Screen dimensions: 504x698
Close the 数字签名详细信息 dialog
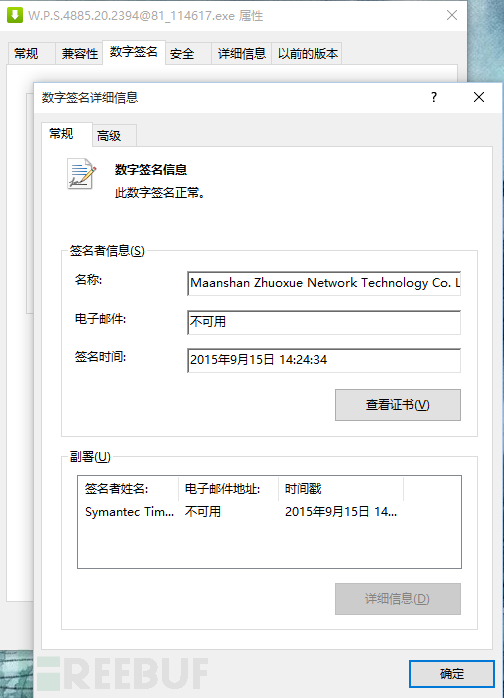(479, 97)
